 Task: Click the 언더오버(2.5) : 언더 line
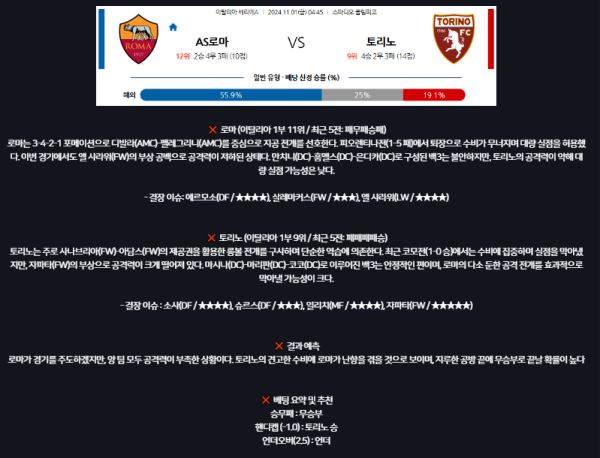297,440
